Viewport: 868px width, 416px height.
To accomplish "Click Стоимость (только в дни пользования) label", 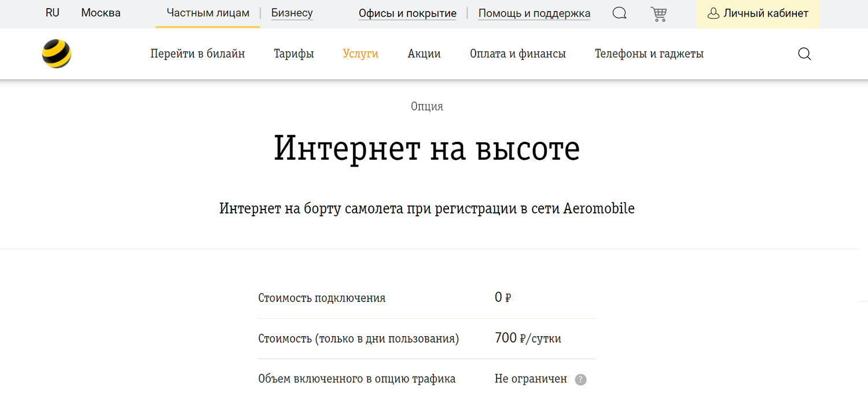I will click(x=359, y=339).
